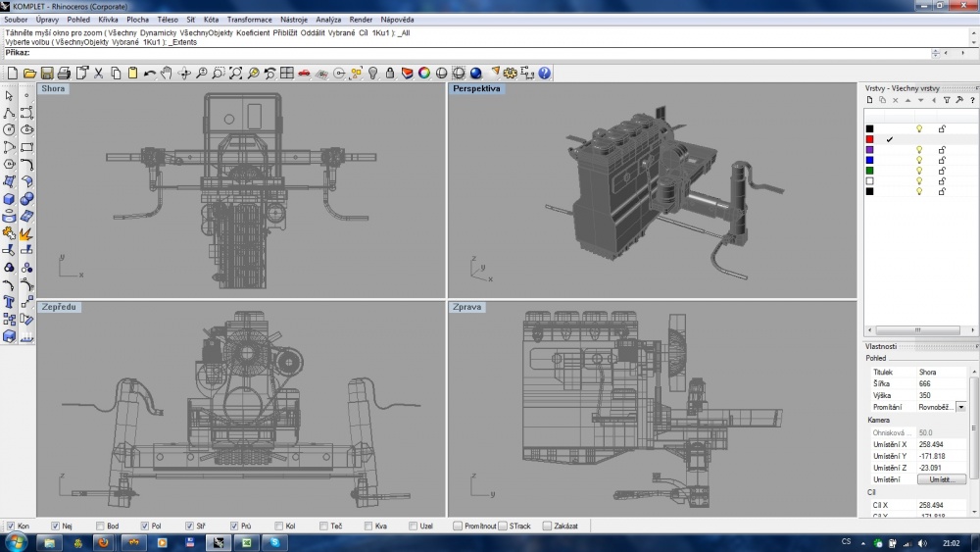Activate the Pan hand tool
This screenshot has width=980, height=552.
(167, 74)
